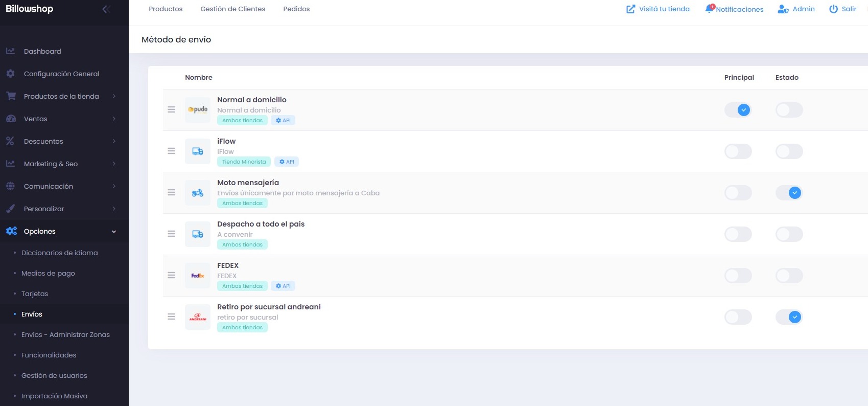Click the Admin user icon

[783, 9]
